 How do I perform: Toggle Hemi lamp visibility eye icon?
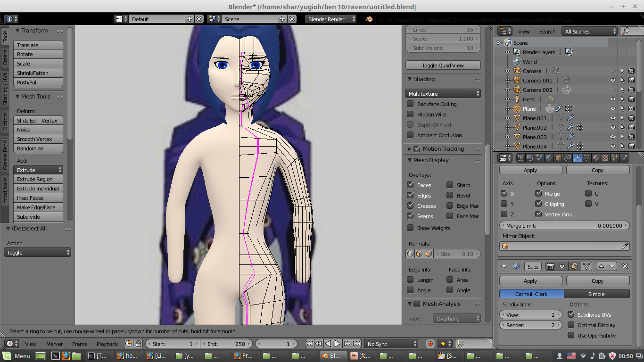tap(613, 99)
